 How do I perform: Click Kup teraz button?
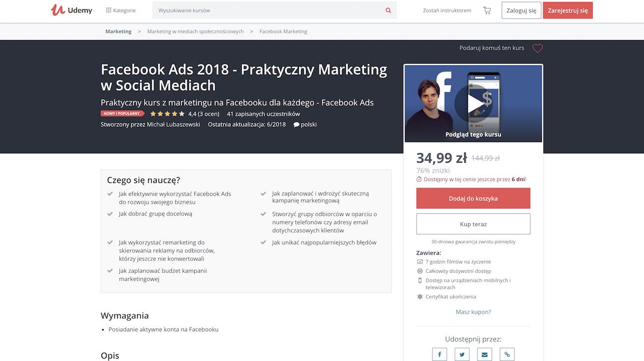pos(473,224)
